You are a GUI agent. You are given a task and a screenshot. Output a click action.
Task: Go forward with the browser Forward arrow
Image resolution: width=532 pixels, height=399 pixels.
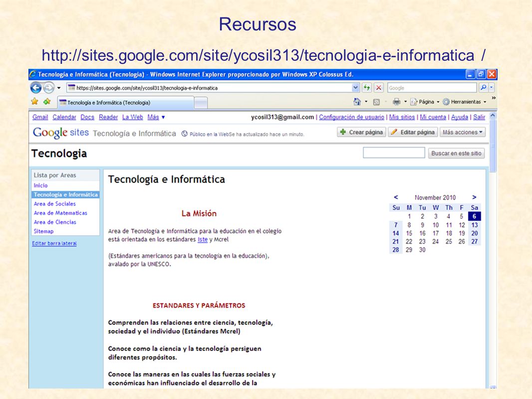pyautogui.click(x=49, y=88)
